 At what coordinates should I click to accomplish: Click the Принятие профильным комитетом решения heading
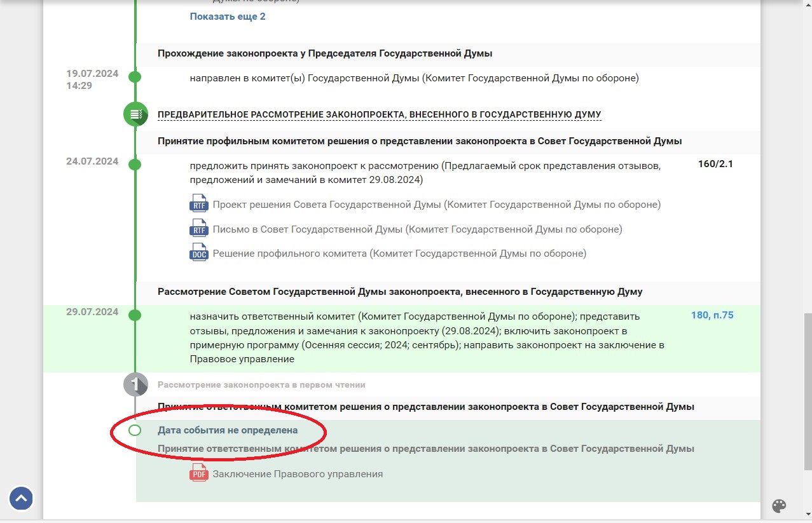420,141
